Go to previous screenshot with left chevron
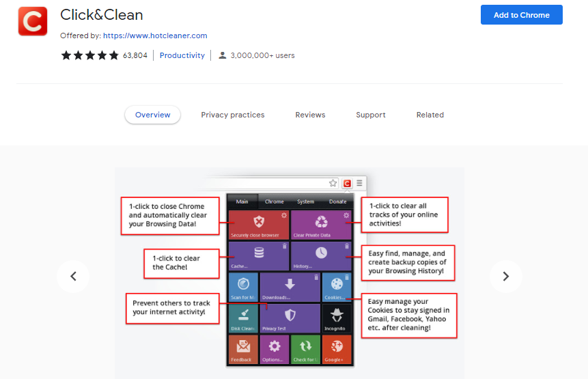The width and height of the screenshot is (588, 379). pos(73,277)
